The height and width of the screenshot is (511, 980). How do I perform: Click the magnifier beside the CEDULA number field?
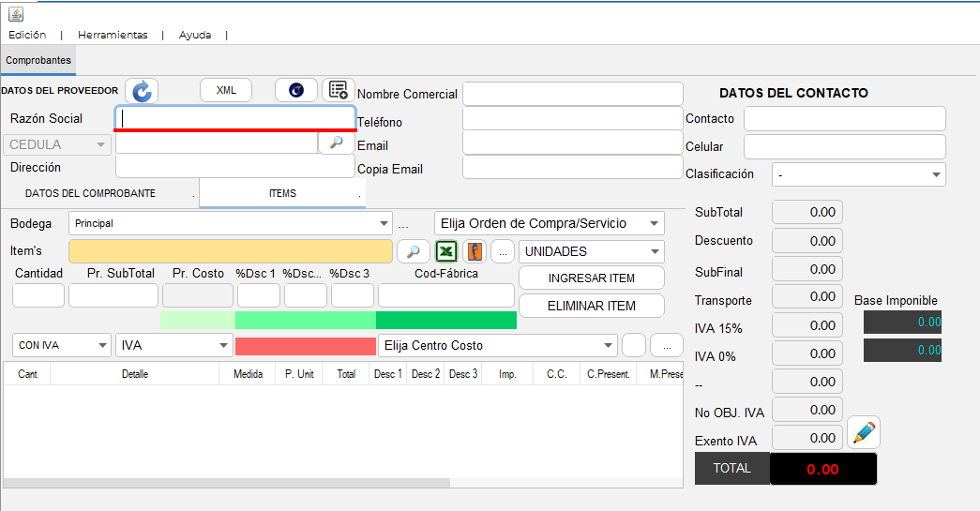coord(337,143)
